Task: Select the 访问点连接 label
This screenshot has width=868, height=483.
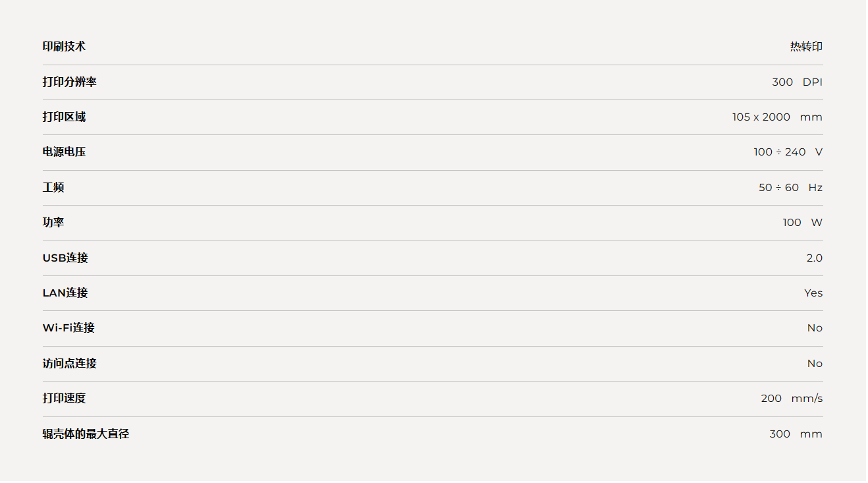Action: (69, 363)
